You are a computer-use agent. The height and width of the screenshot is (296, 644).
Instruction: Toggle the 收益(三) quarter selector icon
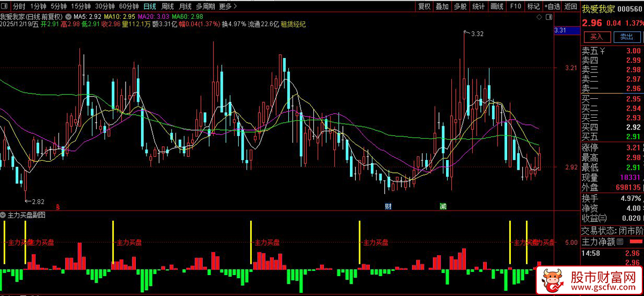[603, 218]
